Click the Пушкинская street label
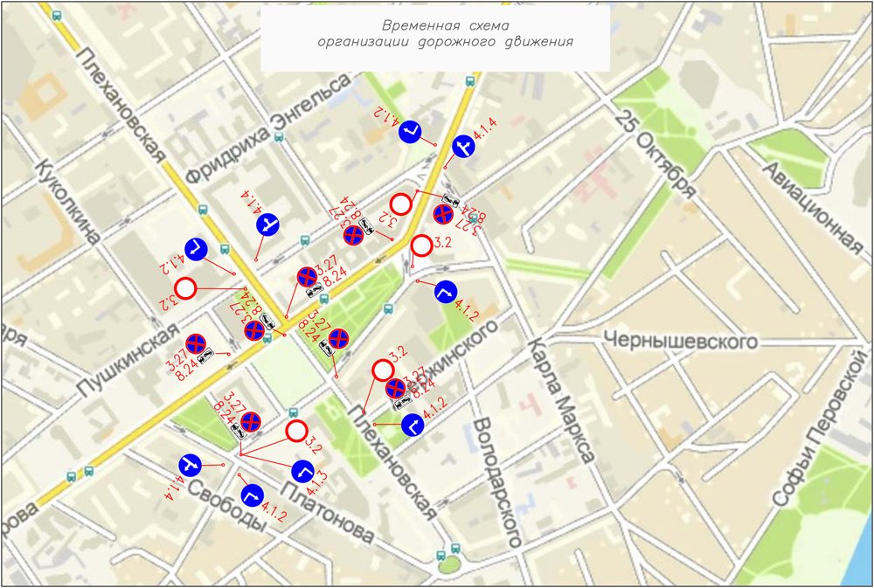The image size is (874, 588). pos(121,358)
